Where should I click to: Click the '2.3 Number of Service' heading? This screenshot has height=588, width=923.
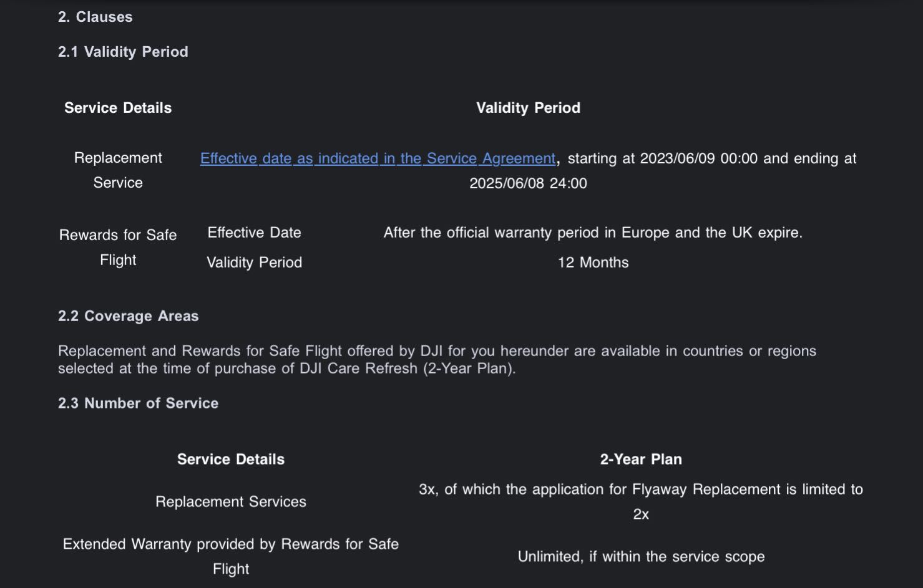[x=138, y=403]
